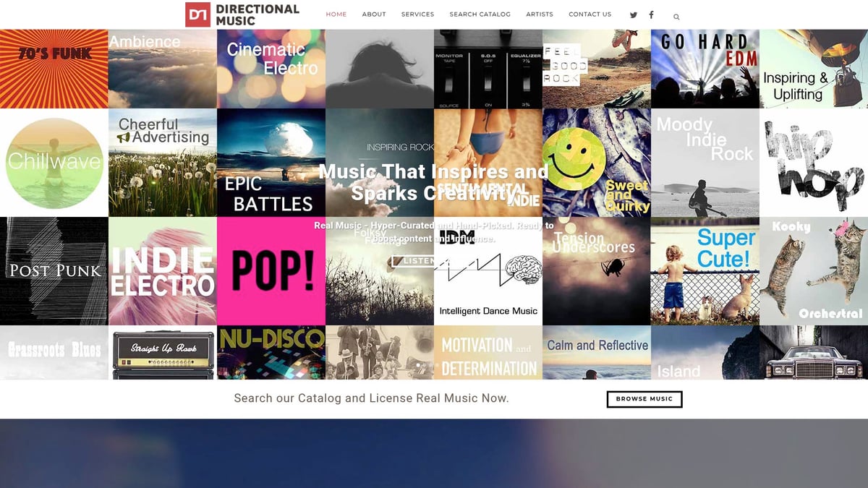This screenshot has height=488, width=868.
Task: Click the search magnifier icon
Action: (x=676, y=16)
